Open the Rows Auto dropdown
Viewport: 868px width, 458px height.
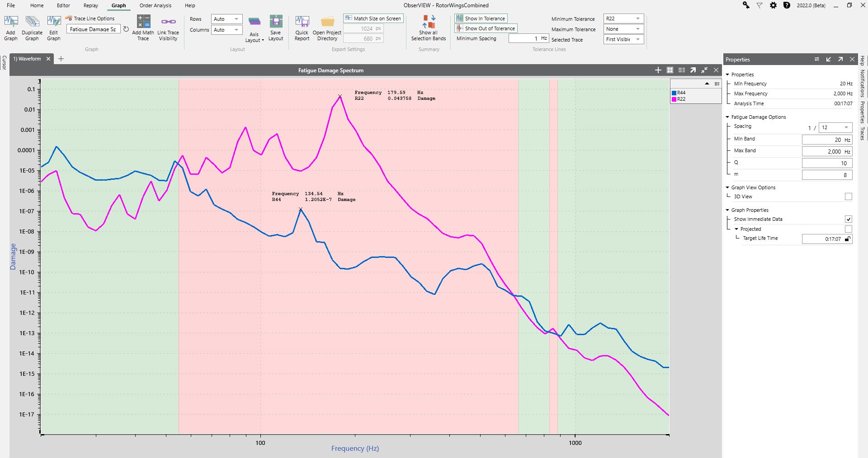point(226,19)
